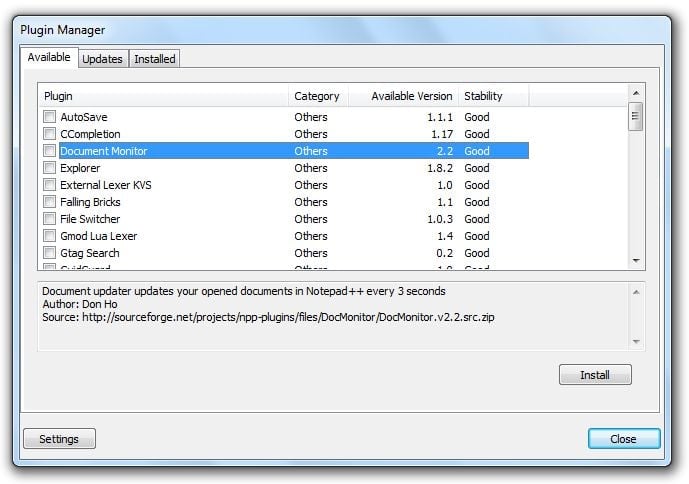Viewport: 689px width, 484px height.
Task: Check the CCompletion plugin checkbox
Action: click(x=50, y=133)
